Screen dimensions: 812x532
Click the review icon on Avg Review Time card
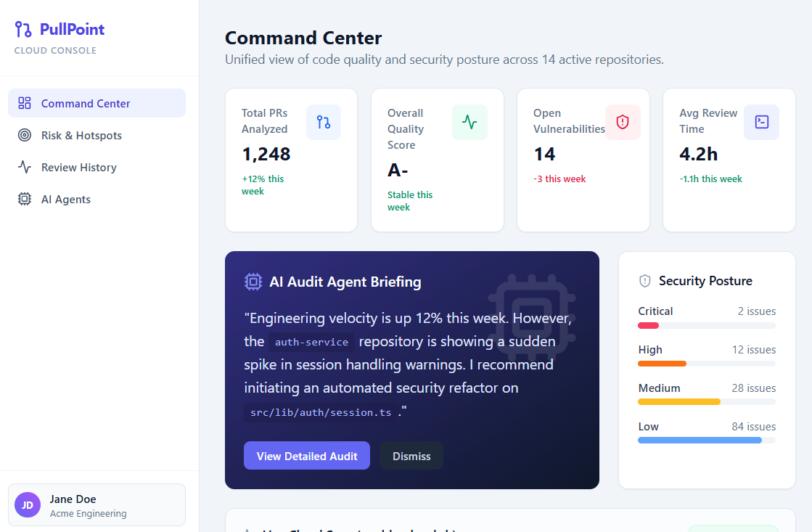pyautogui.click(x=761, y=122)
